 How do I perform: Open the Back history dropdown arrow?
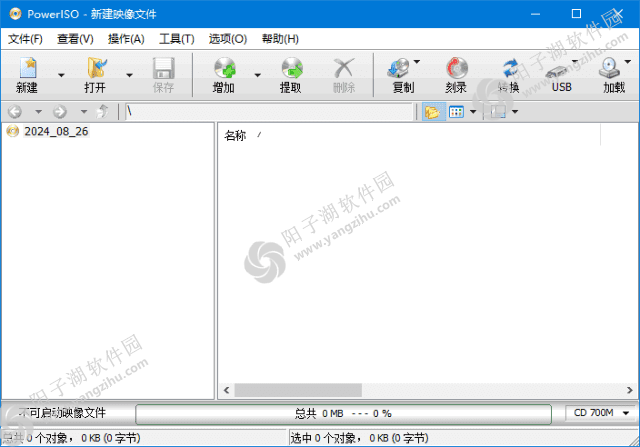point(38,111)
